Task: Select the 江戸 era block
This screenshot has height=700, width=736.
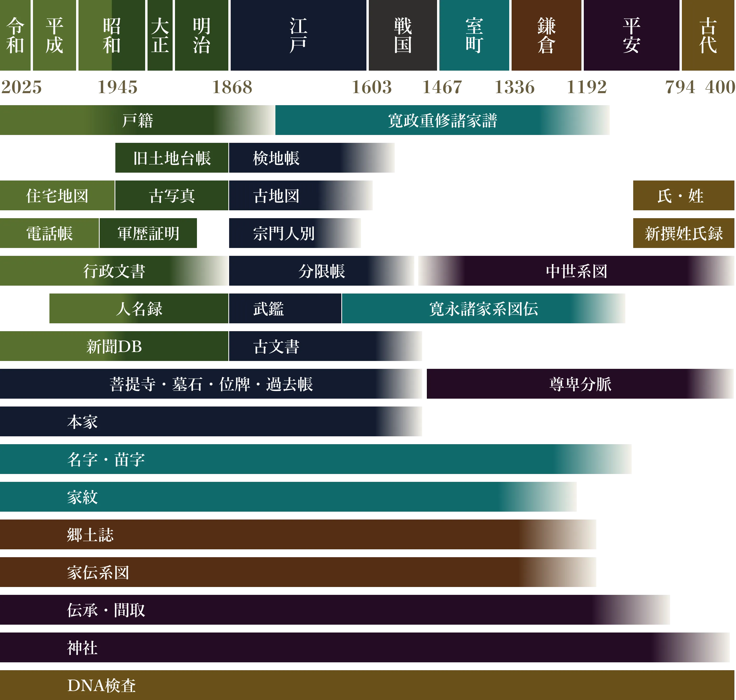Action: [298, 35]
